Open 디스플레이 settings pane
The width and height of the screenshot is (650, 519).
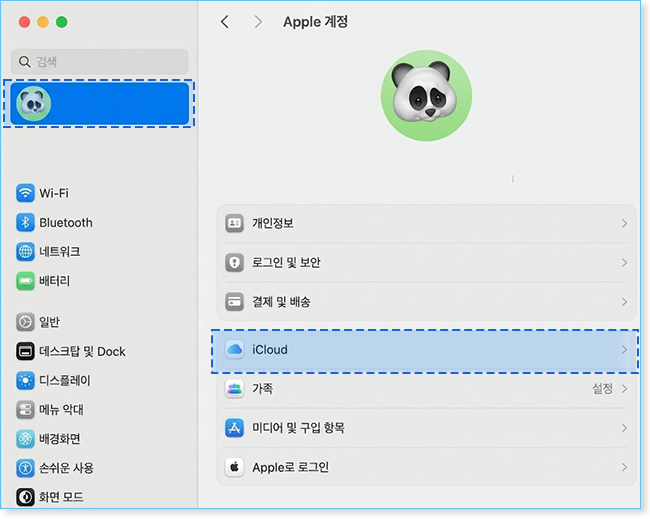click(65, 381)
